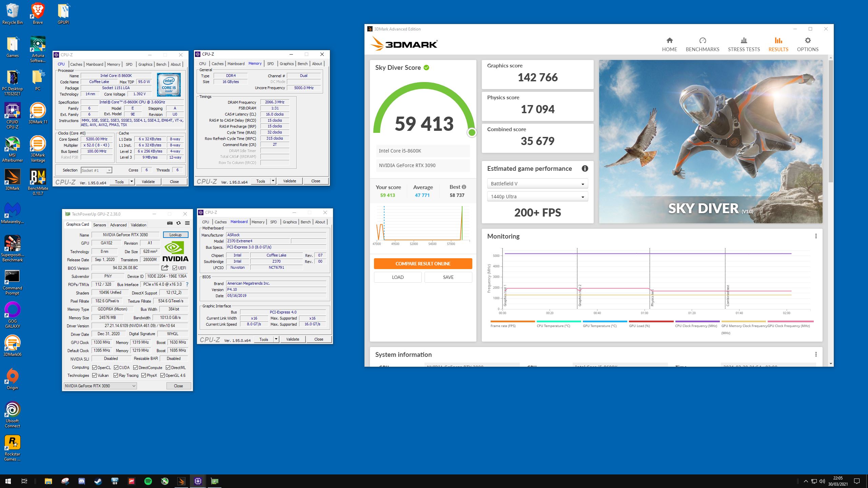The image size is (868, 488).
Task: Launch GOG Galaxy from desktop
Action: (13, 315)
